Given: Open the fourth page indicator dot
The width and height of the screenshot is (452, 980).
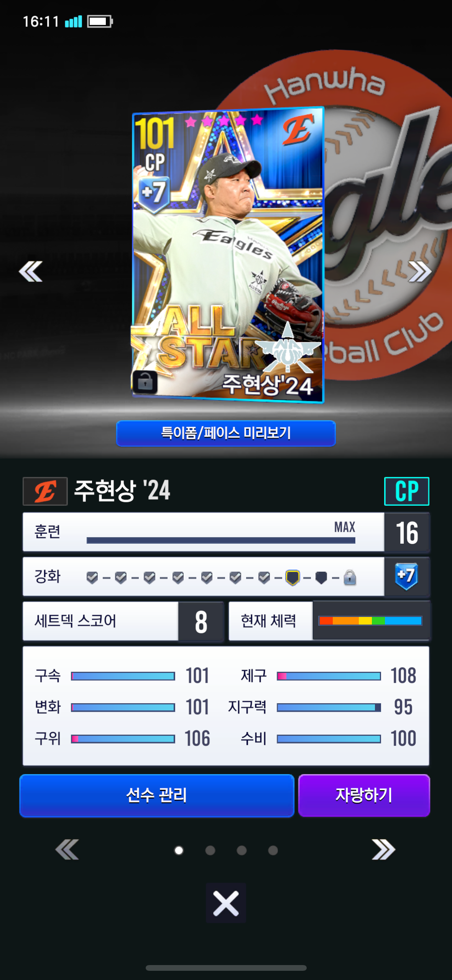Looking at the screenshot, I should [x=273, y=850].
